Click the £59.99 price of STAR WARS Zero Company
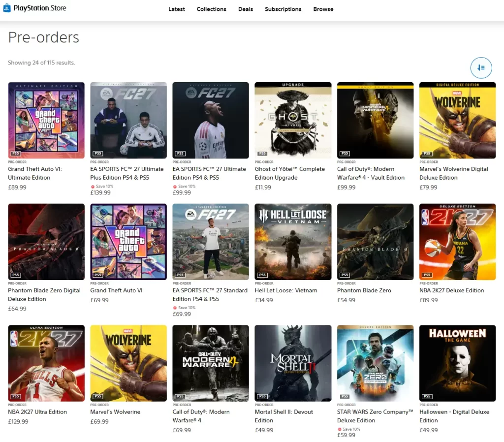Viewport: 504px width, 442px height. coord(346,435)
